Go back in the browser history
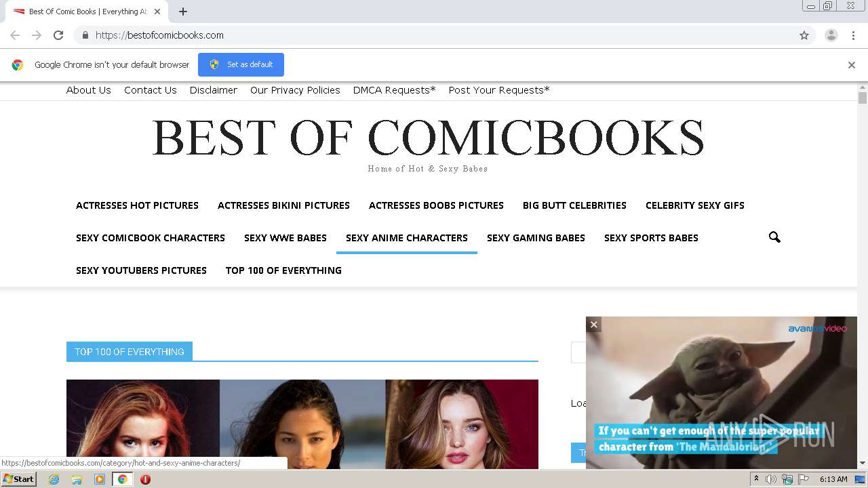 15,35
